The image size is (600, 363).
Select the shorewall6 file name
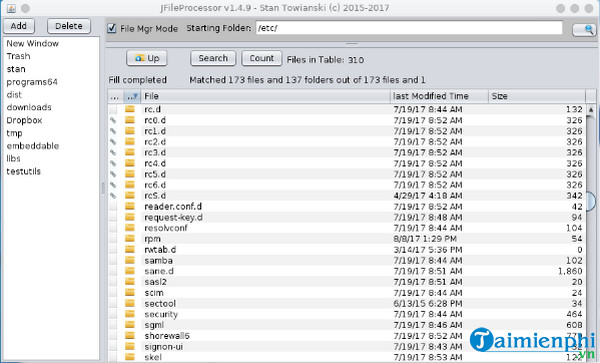coord(167,336)
